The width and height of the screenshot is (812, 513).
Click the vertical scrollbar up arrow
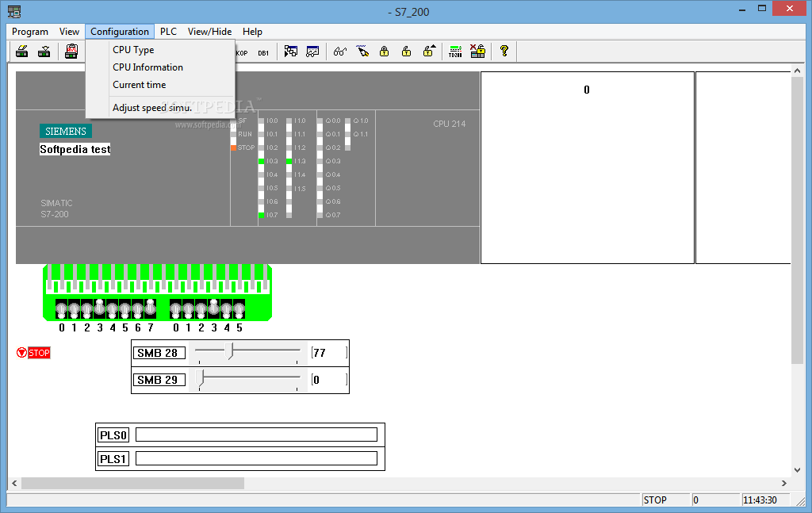pos(797,71)
